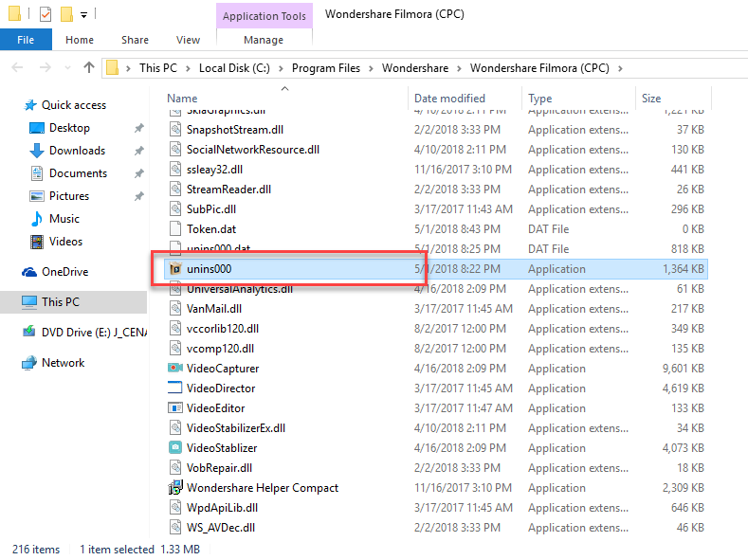Select the Token.dat file icon
The image size is (748, 560).
point(175,228)
